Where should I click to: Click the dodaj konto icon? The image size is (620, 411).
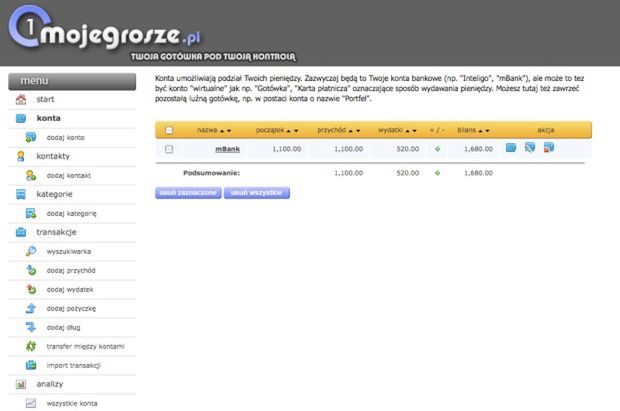[x=31, y=137]
